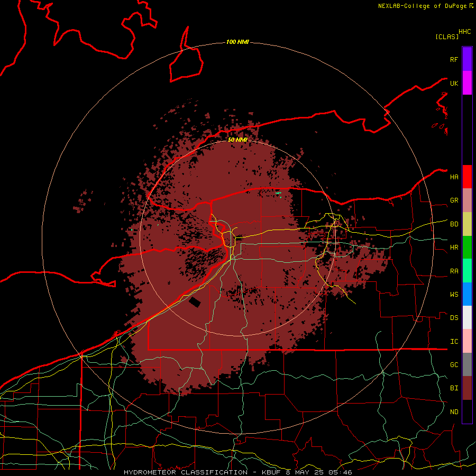Click the HHC product label
The width and height of the screenshot is (476, 476).
[465, 32]
